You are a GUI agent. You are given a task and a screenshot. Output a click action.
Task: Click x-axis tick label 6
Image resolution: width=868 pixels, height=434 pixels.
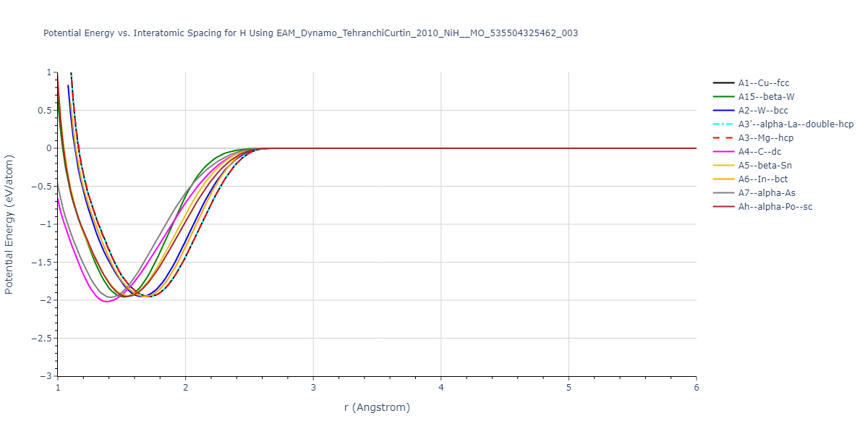click(x=696, y=388)
